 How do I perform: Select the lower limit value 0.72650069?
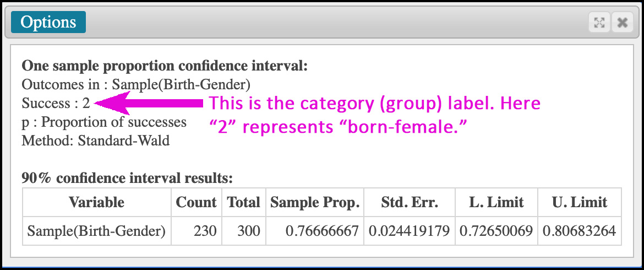point(496,231)
